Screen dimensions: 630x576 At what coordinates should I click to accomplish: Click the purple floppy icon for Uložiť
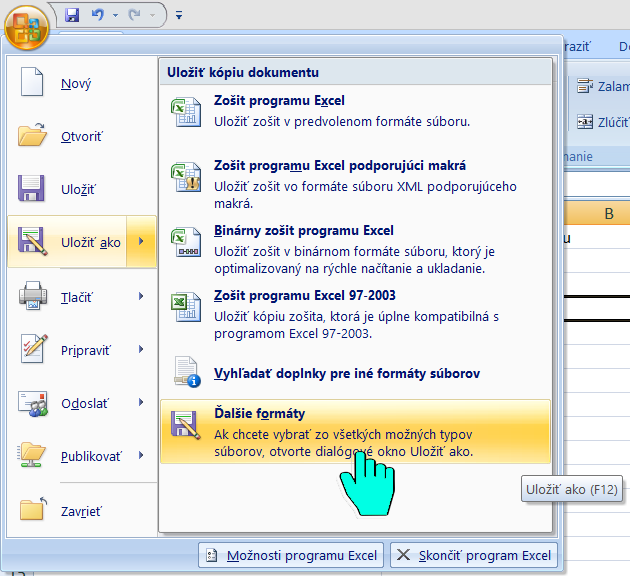31,188
